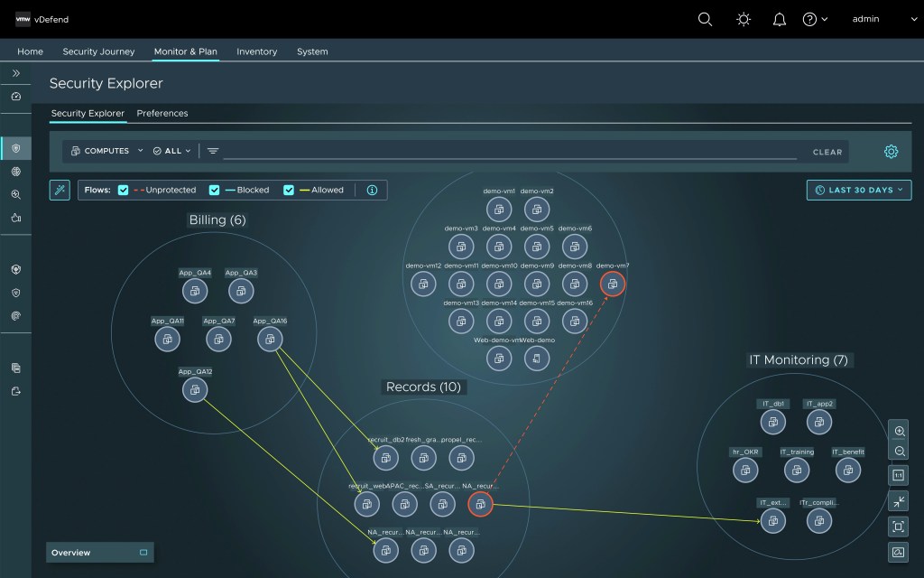Screen dimensions: 924x578
Task: Open the ALL filter dropdown
Action: click(171, 151)
